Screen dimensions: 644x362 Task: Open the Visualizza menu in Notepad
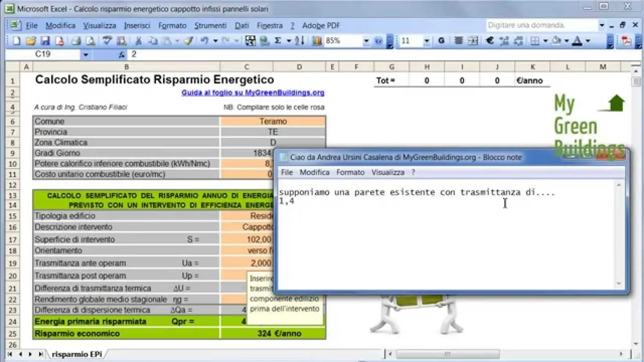click(x=387, y=172)
